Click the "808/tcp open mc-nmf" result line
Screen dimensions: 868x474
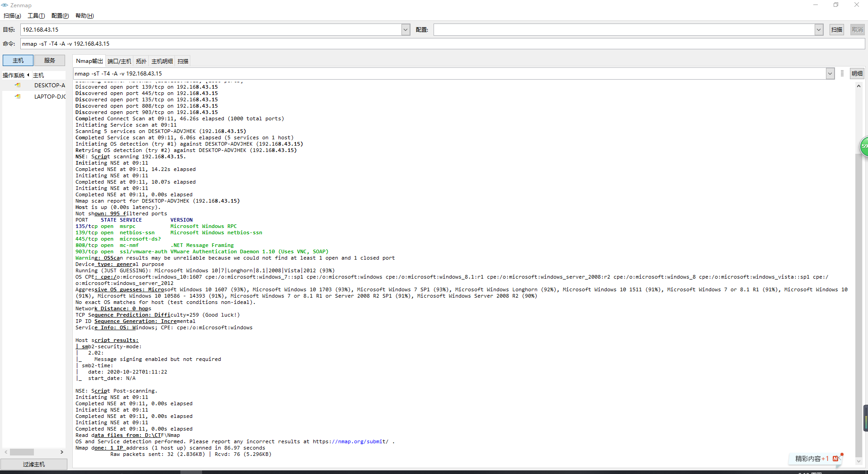[x=155, y=245]
